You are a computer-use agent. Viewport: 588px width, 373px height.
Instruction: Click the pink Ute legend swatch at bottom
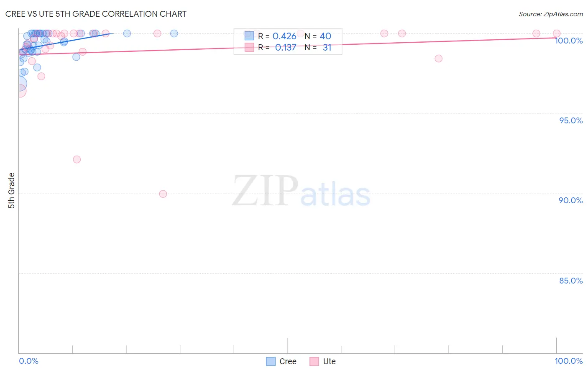click(314, 361)
